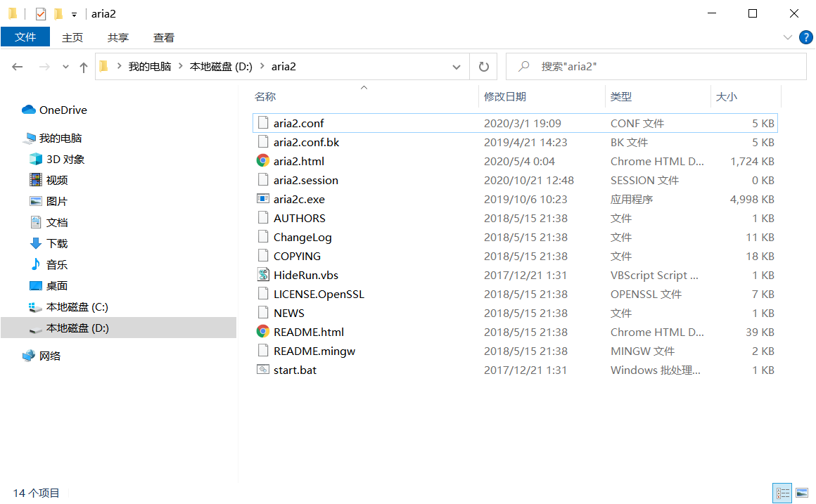The width and height of the screenshot is (816, 504).
Task: Select the AUTHORS file
Action: (300, 218)
